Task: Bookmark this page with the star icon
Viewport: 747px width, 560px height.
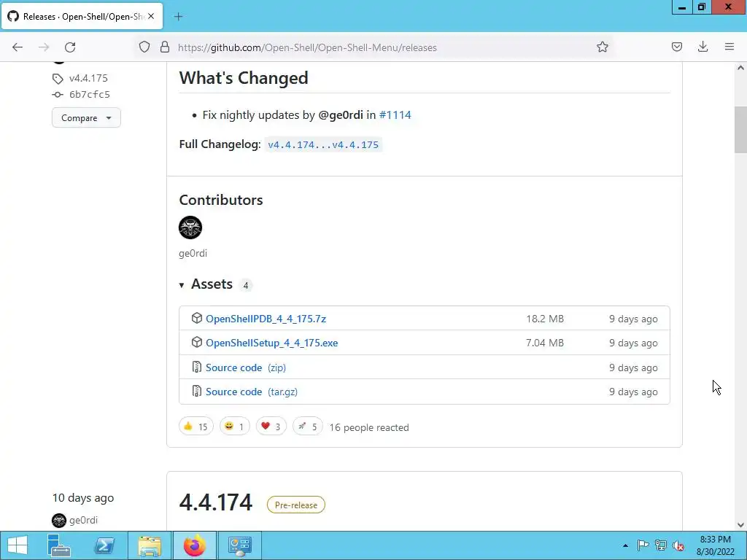Action: 602,47
